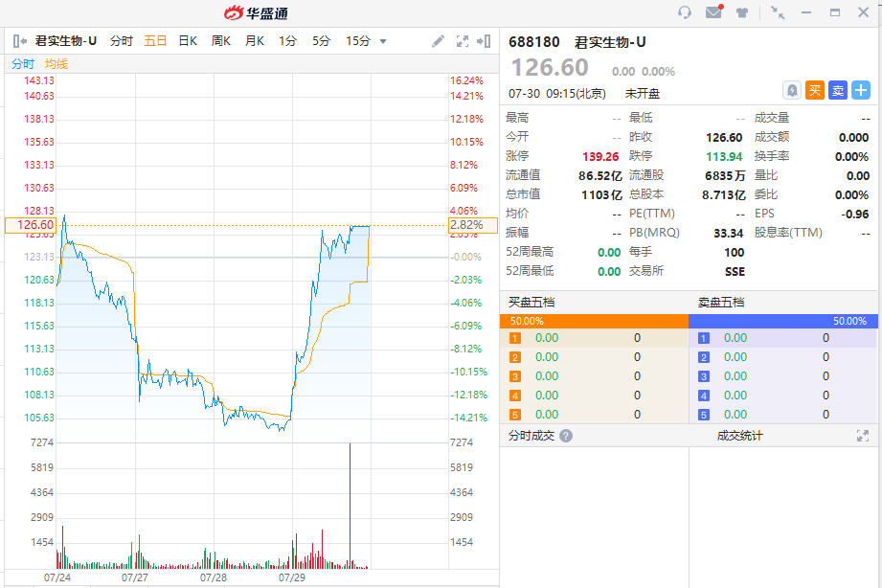Select buy level 3 row
The width and height of the screenshot is (882, 588).
coord(594,375)
